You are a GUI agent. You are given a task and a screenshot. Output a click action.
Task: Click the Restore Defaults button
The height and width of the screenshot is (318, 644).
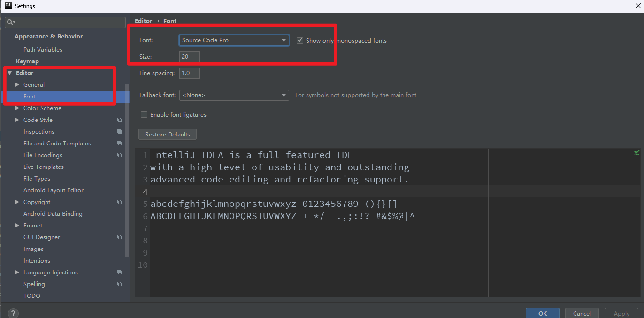point(167,135)
